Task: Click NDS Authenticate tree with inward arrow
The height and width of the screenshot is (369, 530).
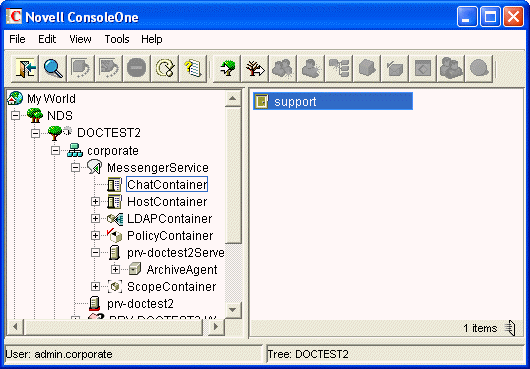Action: tap(227, 69)
